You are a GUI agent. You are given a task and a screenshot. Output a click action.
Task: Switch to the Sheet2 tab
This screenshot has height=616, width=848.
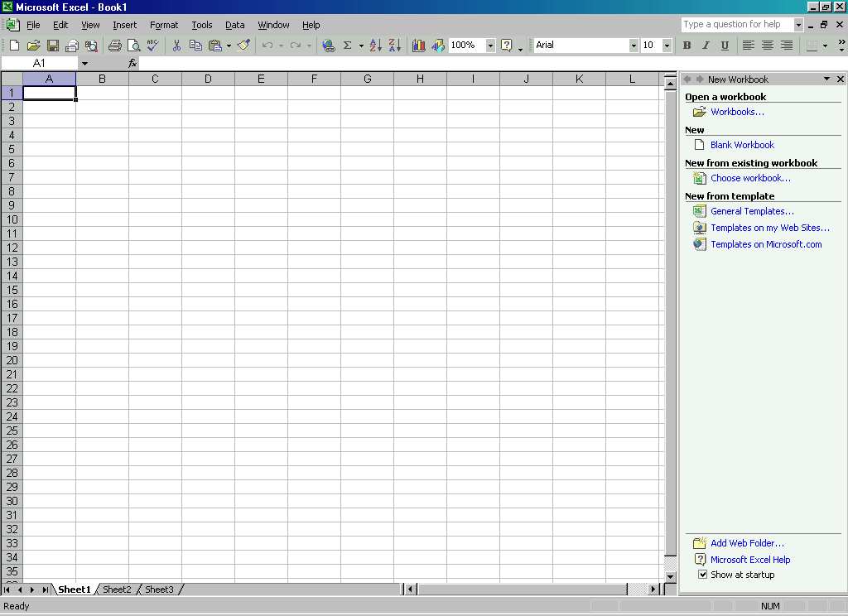(x=117, y=590)
